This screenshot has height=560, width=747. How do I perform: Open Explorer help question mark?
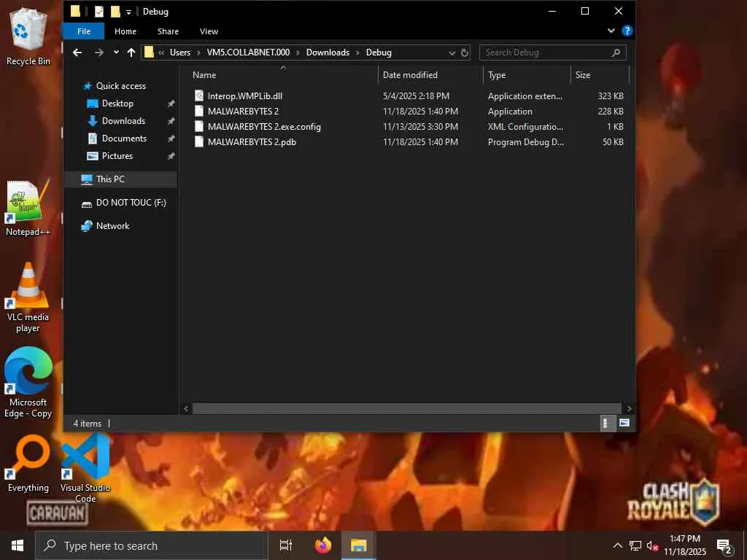tap(627, 31)
